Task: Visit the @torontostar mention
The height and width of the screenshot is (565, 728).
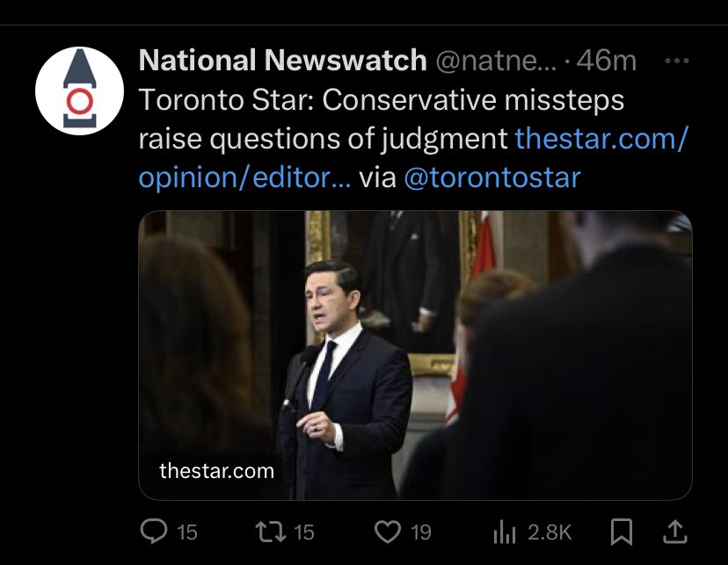Action: click(x=492, y=177)
